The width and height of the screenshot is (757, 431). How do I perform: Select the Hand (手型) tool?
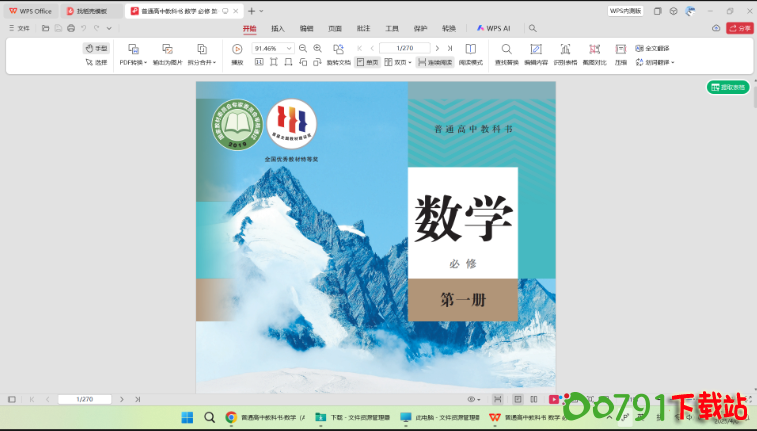pos(96,48)
